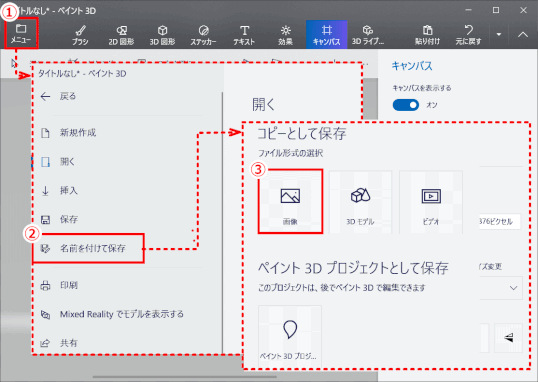Click the pixel width field showing 376ピクセル
The height and width of the screenshot is (382, 538).
click(x=499, y=221)
